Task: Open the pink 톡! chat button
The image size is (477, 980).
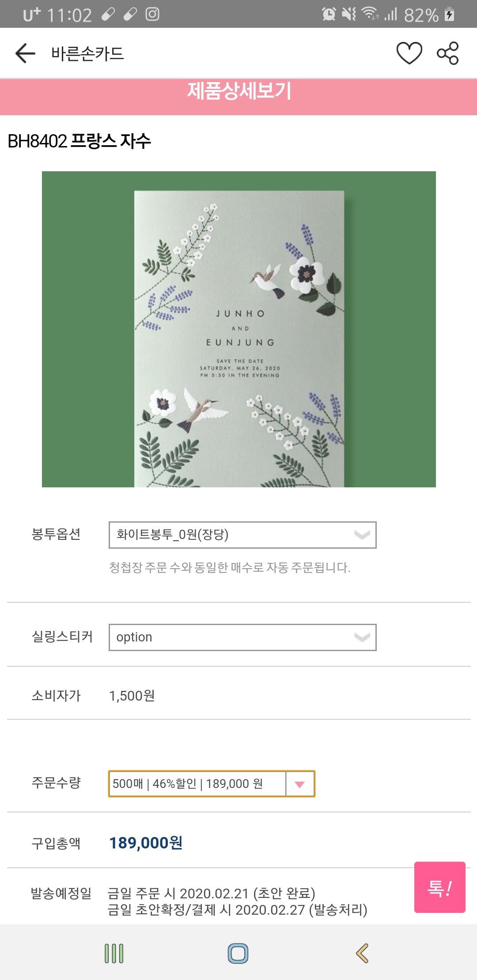Action: pyautogui.click(x=439, y=887)
